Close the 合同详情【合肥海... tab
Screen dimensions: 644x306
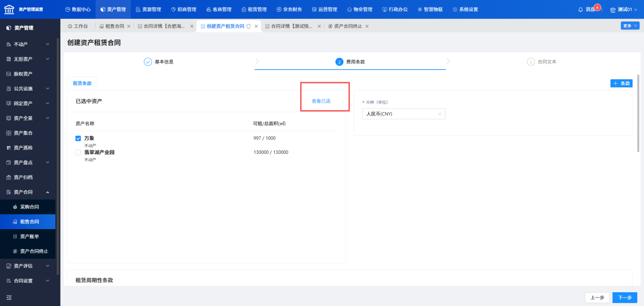[192, 26]
